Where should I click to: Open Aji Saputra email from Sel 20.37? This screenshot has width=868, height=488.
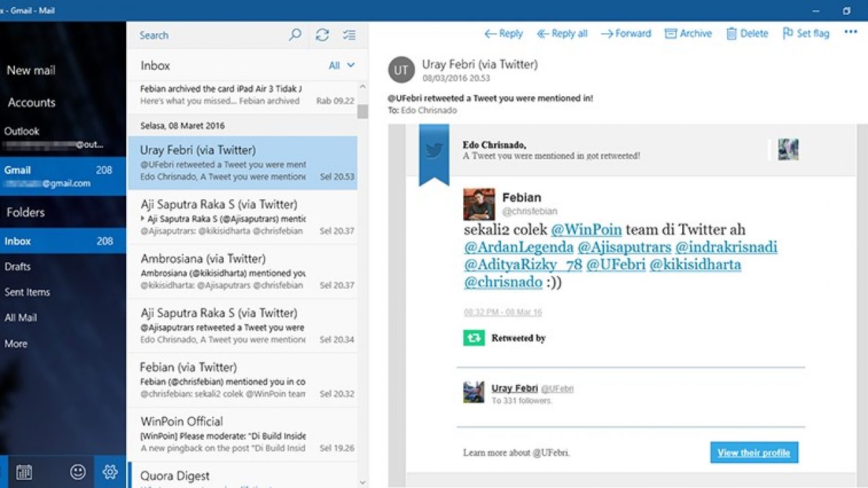[242, 218]
